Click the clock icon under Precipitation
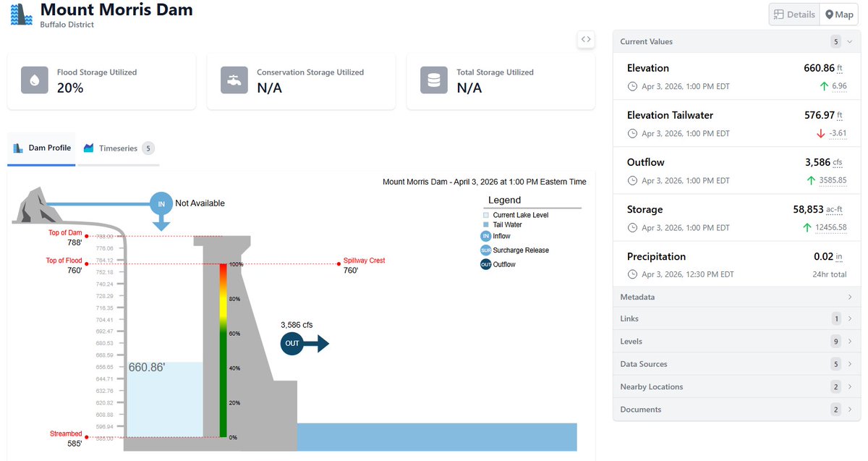 (632, 275)
